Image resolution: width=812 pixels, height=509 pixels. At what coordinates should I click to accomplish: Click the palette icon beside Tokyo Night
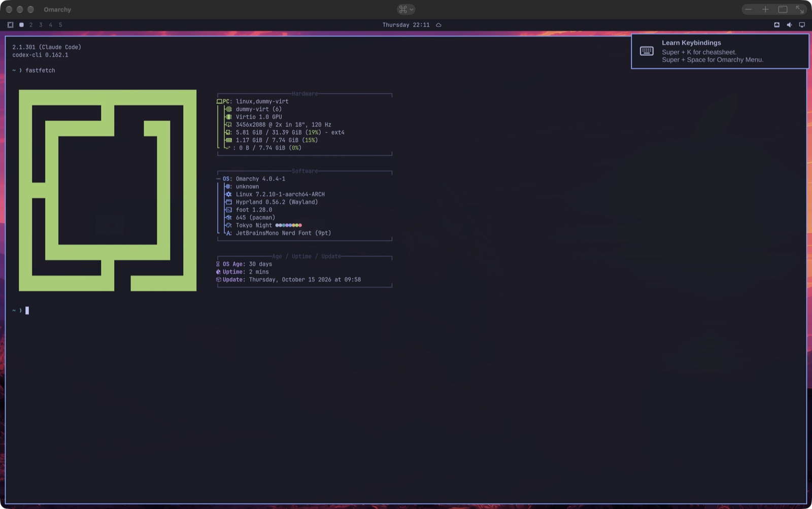228,225
